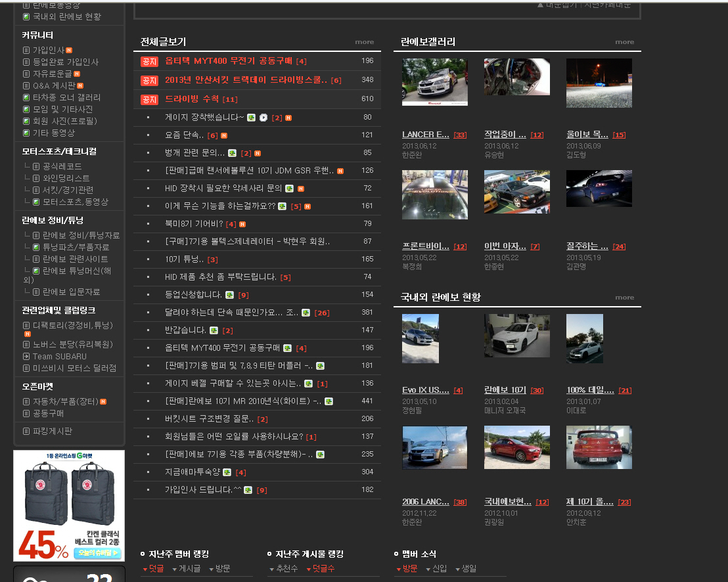This screenshot has height=582, width=728.
Task: Click the Team SUBARU external link icon
Action: tap(26, 357)
